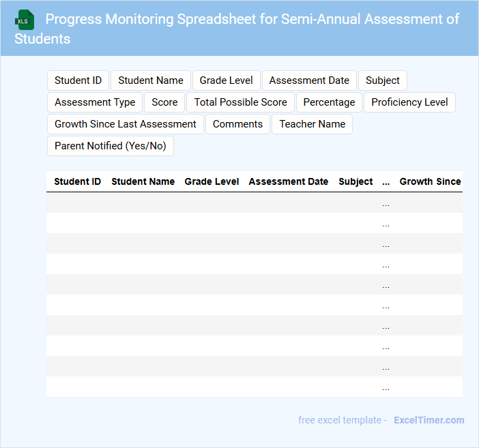479x448 pixels.
Task: Select the Student Name tag
Action: 151,80
